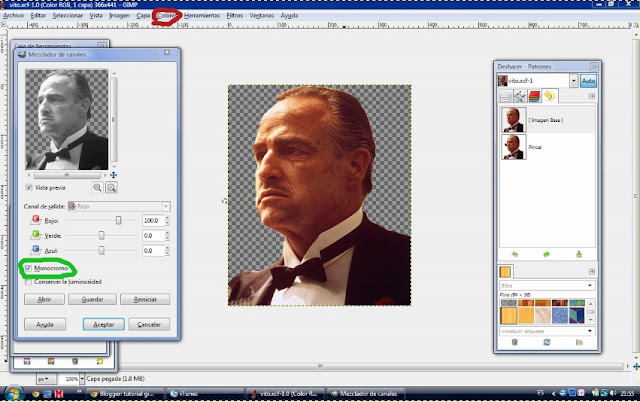
Task: Select the blue marble pattern swatch
Action: 560,315
